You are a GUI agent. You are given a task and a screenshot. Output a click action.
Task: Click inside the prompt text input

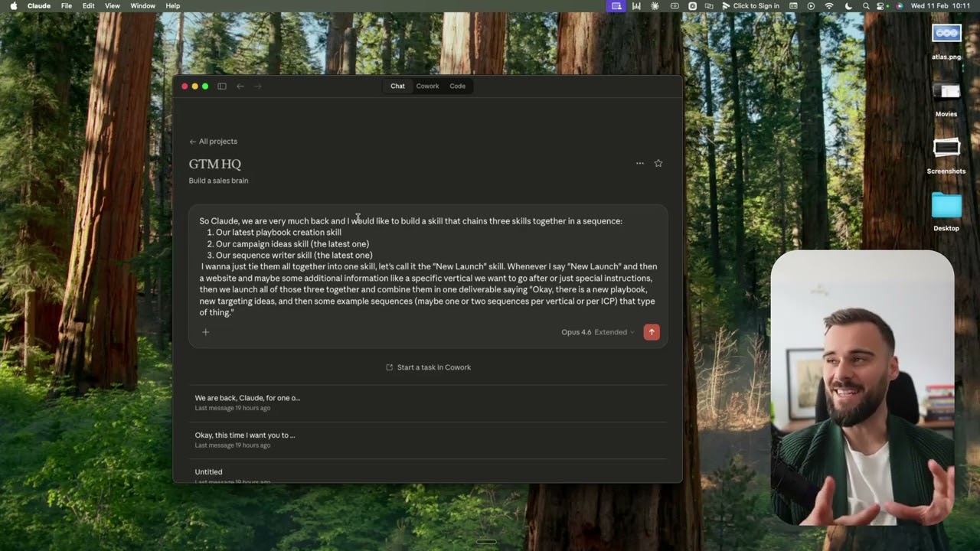point(428,266)
